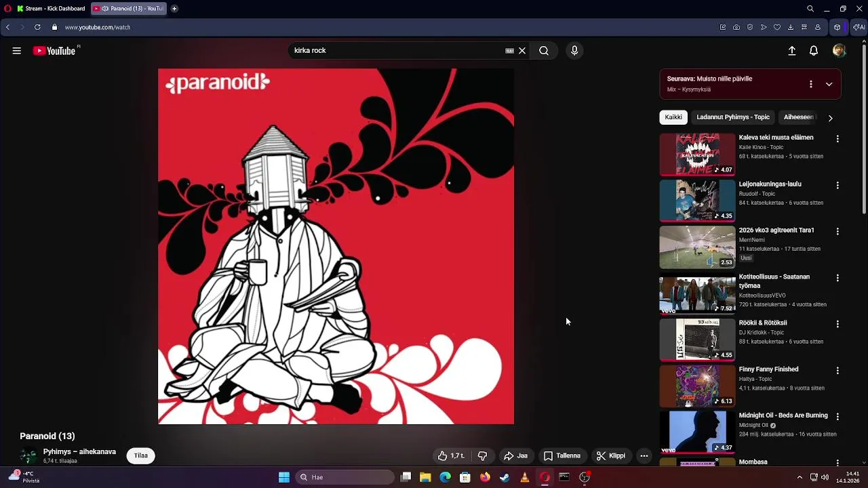This screenshot has height=488, width=868.
Task: Open the upload/create video icon
Action: coord(791,51)
